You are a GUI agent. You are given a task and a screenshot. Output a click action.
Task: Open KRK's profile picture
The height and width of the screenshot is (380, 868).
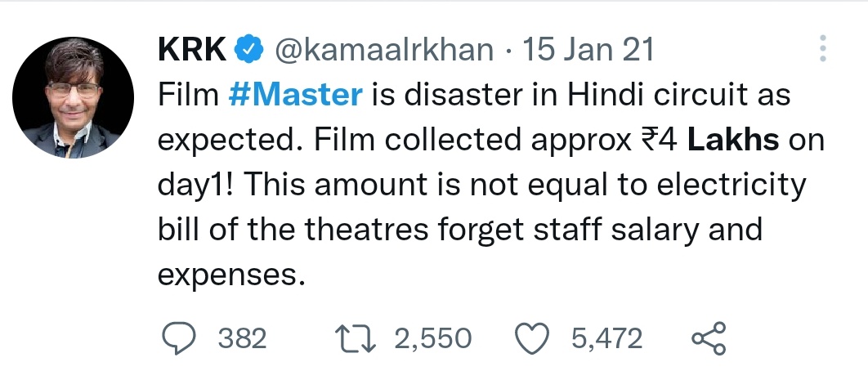tap(74, 98)
